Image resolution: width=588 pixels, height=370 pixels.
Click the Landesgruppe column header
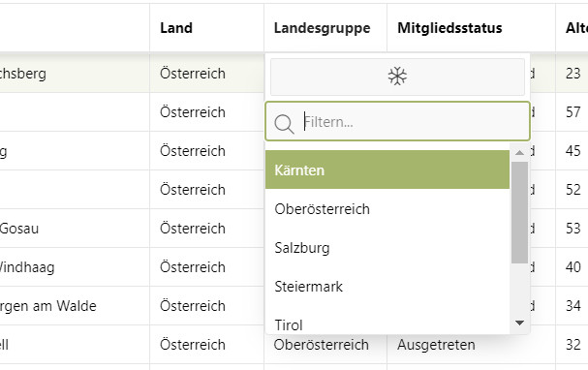tap(323, 28)
